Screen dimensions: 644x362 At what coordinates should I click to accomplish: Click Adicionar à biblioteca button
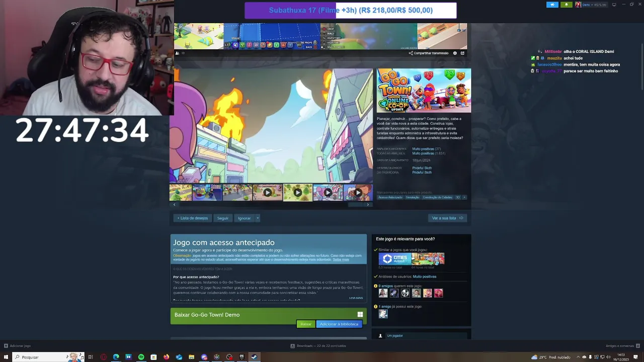pyautogui.click(x=339, y=324)
